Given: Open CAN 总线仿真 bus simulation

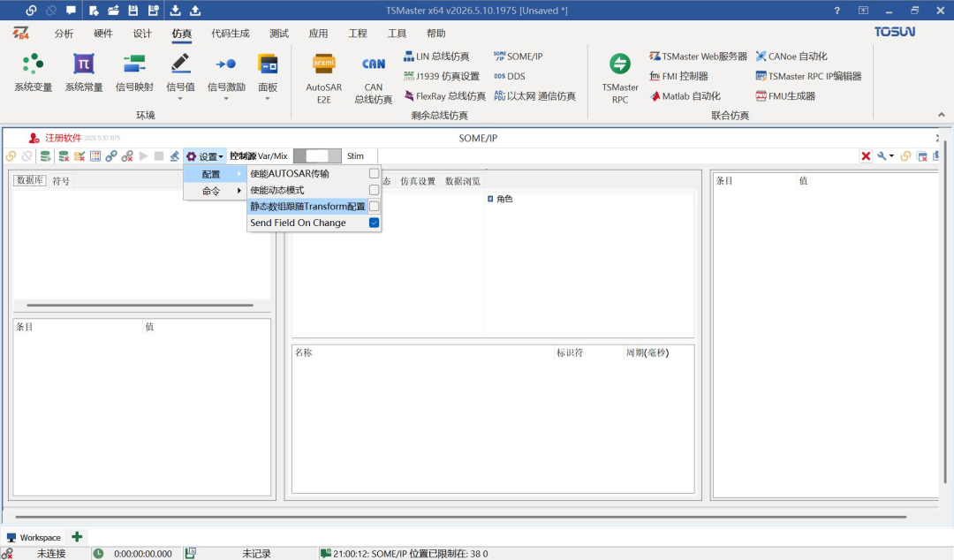Looking at the screenshot, I should (x=374, y=78).
